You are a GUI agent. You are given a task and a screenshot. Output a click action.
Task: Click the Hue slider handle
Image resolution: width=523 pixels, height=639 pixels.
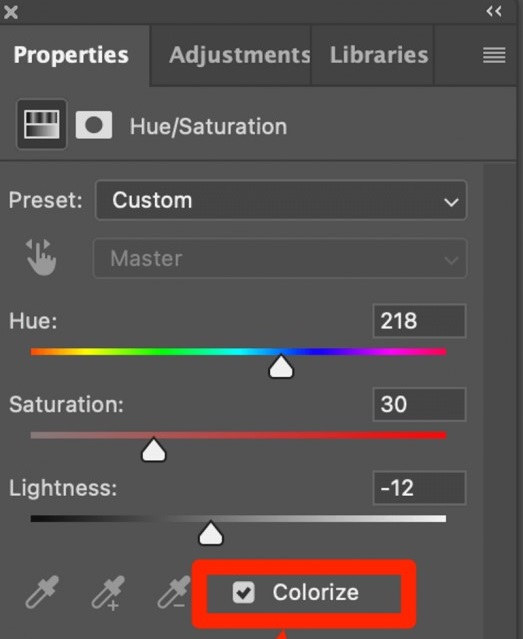(x=281, y=366)
